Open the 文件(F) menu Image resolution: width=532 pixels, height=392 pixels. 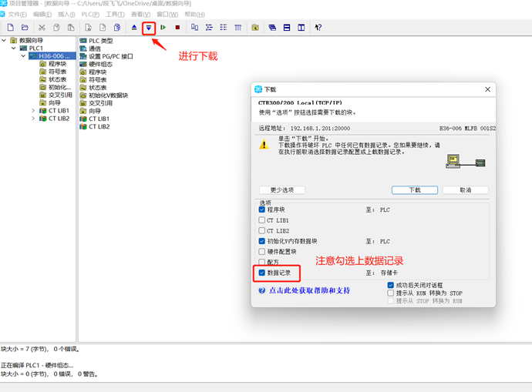[x=17, y=15]
